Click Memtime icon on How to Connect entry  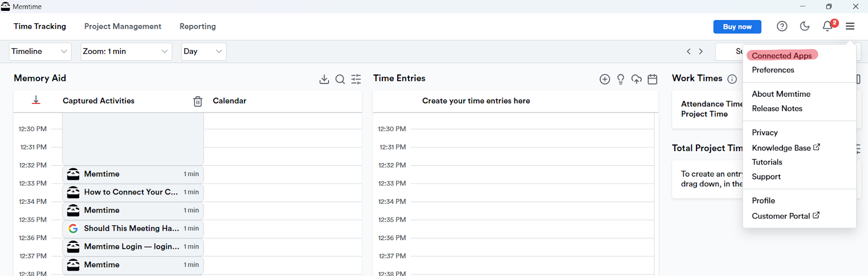coord(73,192)
